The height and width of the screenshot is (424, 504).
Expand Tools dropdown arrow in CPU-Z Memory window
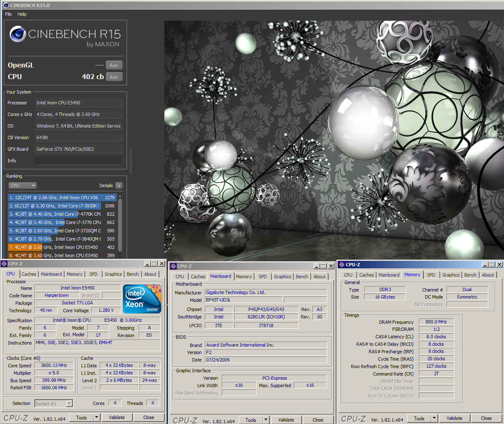click(434, 418)
